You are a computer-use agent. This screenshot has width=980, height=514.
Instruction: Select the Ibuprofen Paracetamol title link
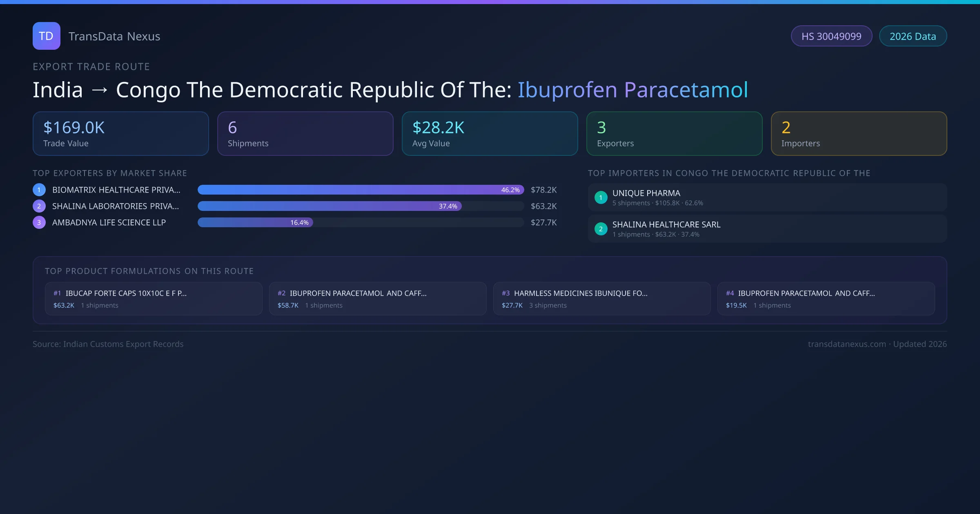(633, 90)
